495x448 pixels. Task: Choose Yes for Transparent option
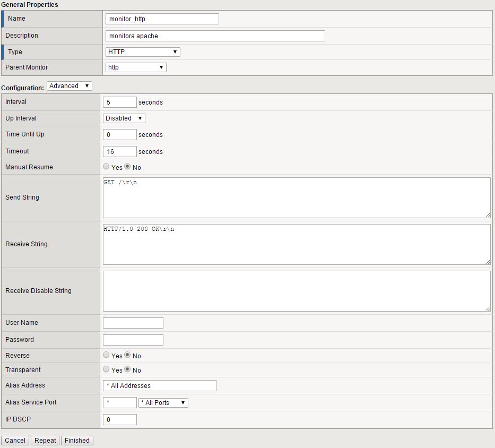point(107,369)
